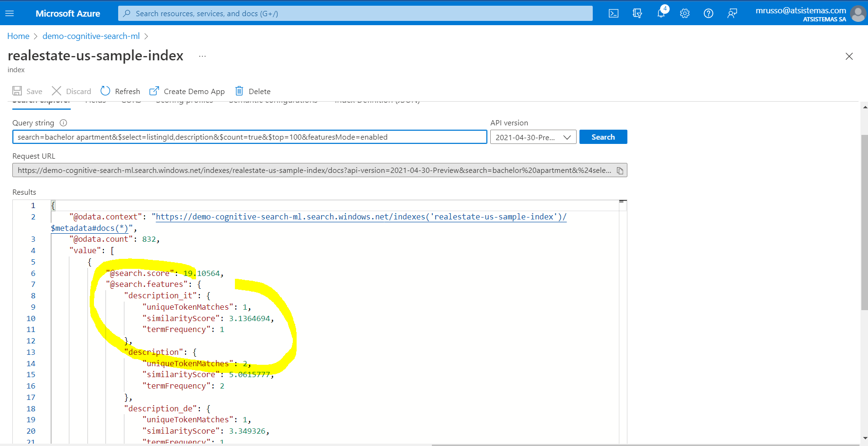Open the Azure portal hamburger menu
This screenshot has height=446, width=868.
[x=9, y=13]
